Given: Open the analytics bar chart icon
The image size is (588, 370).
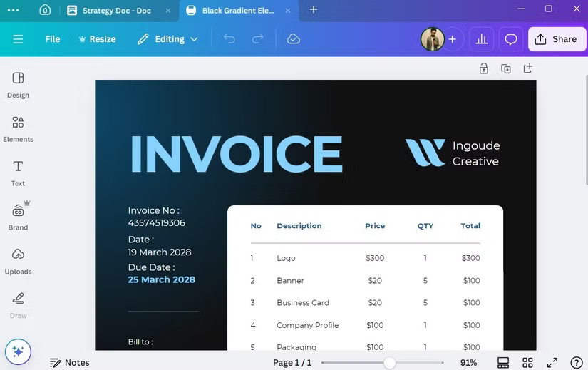Looking at the screenshot, I should [482, 39].
